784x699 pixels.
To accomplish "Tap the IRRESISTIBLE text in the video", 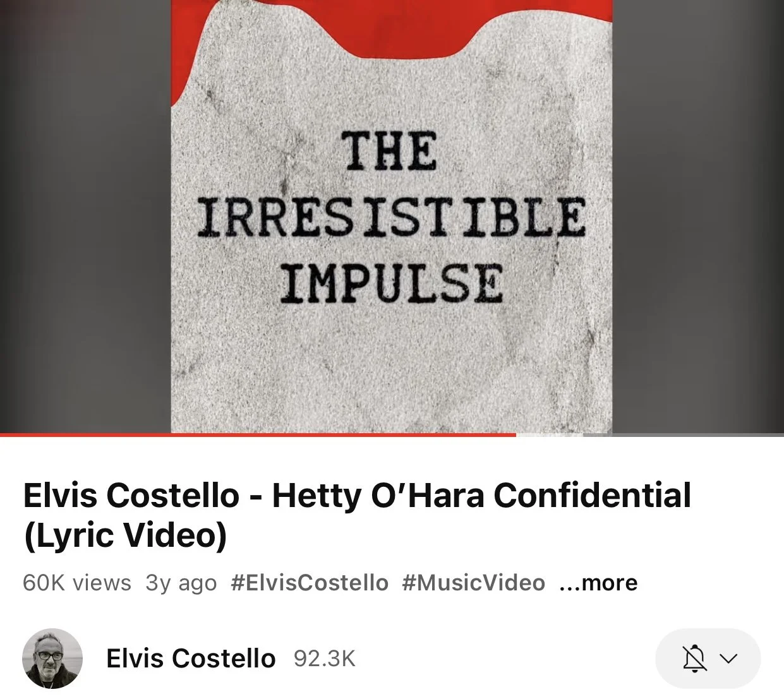I will pos(391,217).
